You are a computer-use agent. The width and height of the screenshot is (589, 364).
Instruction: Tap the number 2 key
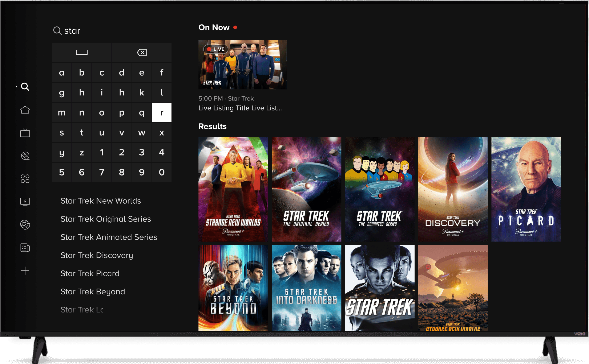[122, 152]
